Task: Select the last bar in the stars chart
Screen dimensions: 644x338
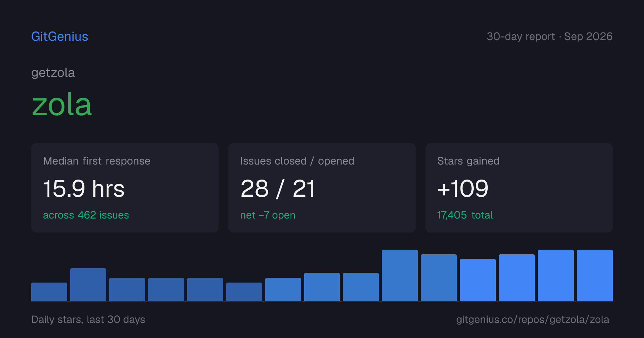Action: click(595, 275)
